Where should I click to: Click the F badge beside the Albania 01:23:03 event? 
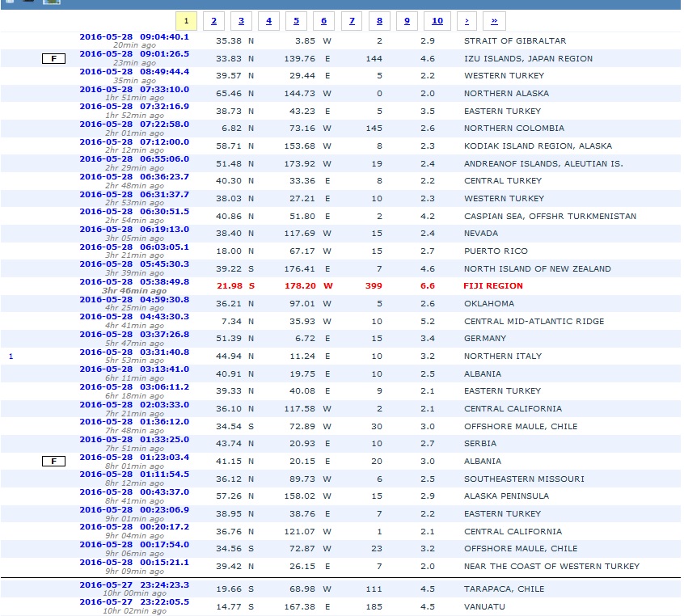tap(53, 461)
